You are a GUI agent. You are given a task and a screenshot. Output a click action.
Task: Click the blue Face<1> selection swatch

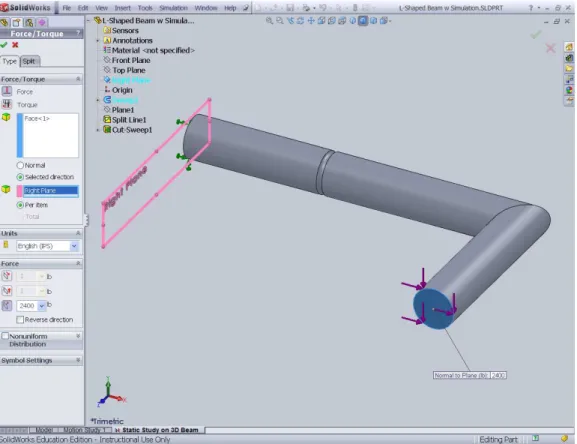20,135
